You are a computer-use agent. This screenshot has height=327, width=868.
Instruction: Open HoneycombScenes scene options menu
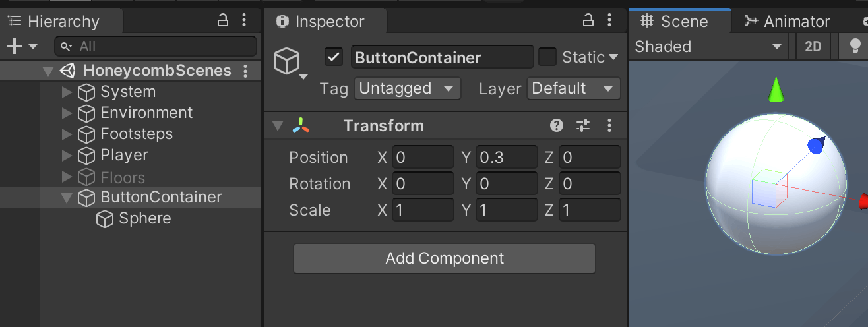(x=245, y=71)
